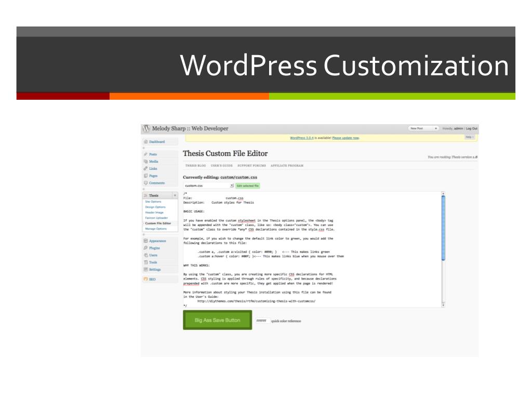Click the 'BASIC USAGE:' line in editor
This screenshot has height=399, width=532.
tap(194, 211)
